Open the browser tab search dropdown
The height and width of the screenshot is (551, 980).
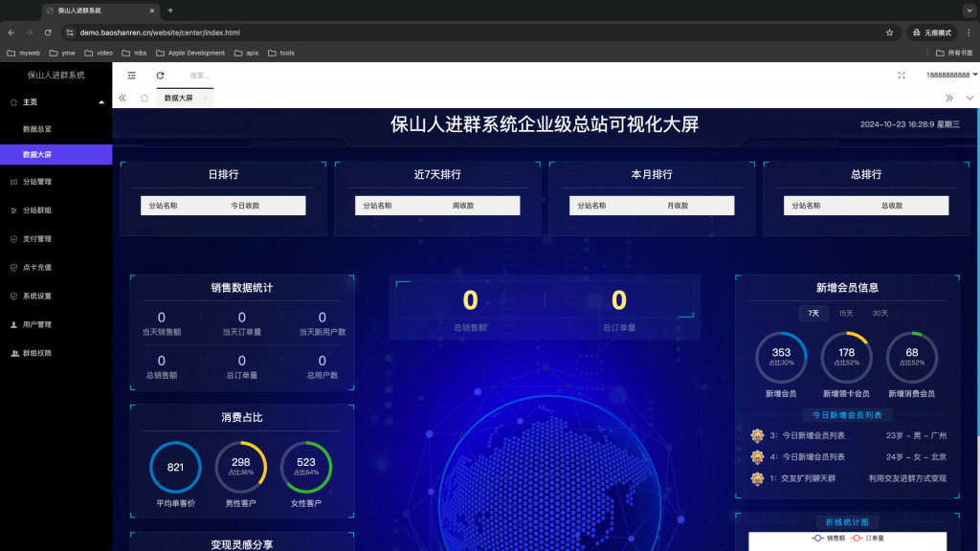tap(969, 10)
